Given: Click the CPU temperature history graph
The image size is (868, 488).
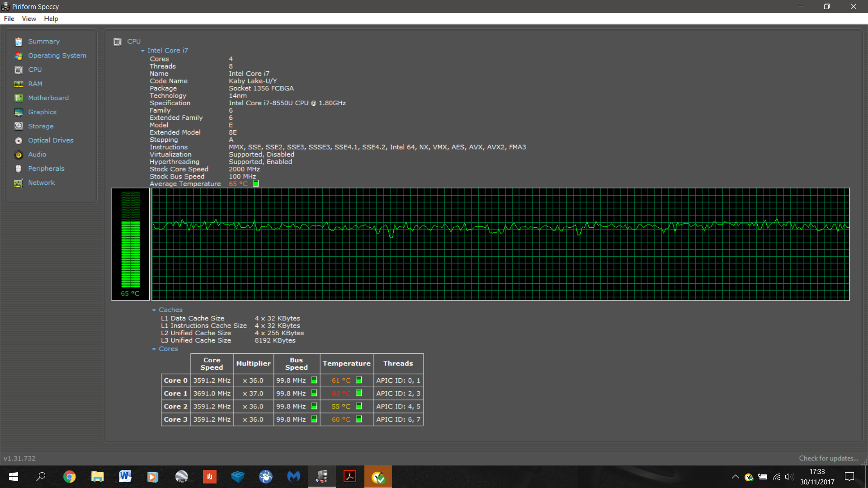Looking at the screenshot, I should point(500,244).
